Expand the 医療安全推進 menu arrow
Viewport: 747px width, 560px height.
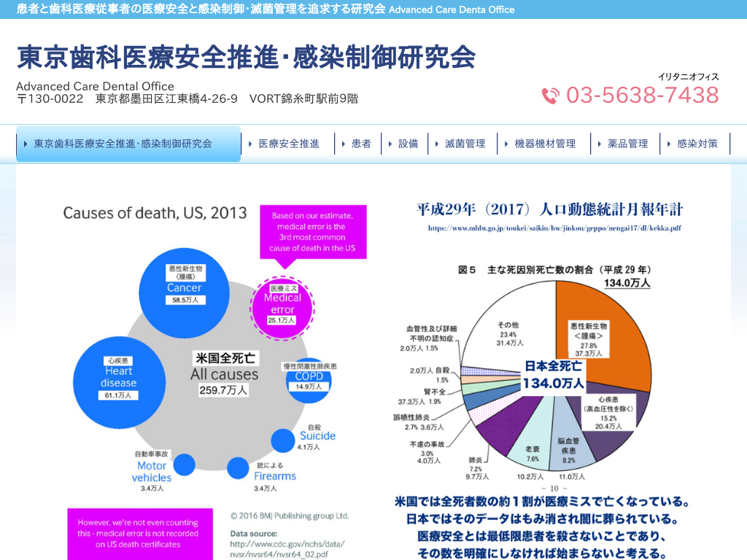click(x=250, y=144)
